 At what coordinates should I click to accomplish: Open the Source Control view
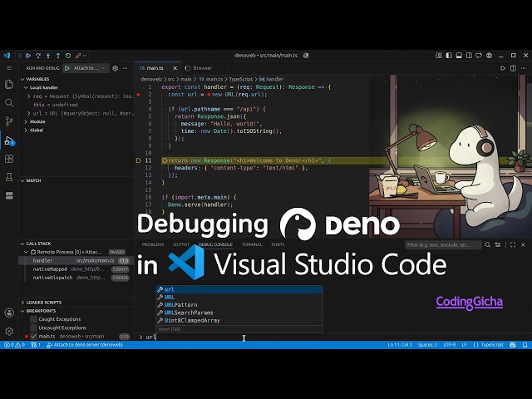(9, 121)
